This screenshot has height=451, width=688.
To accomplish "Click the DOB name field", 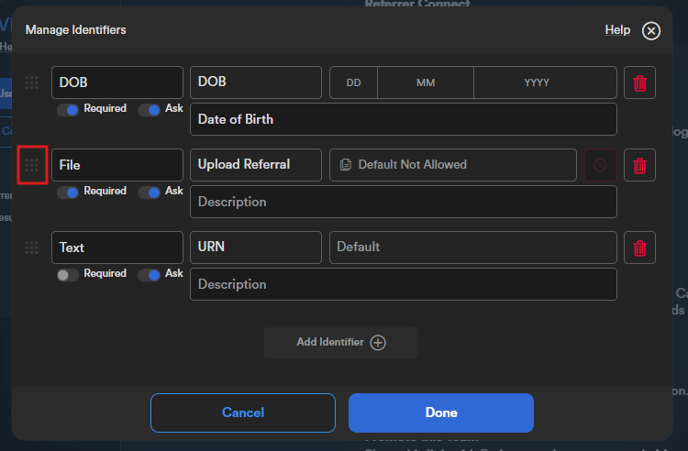I will 256,82.
